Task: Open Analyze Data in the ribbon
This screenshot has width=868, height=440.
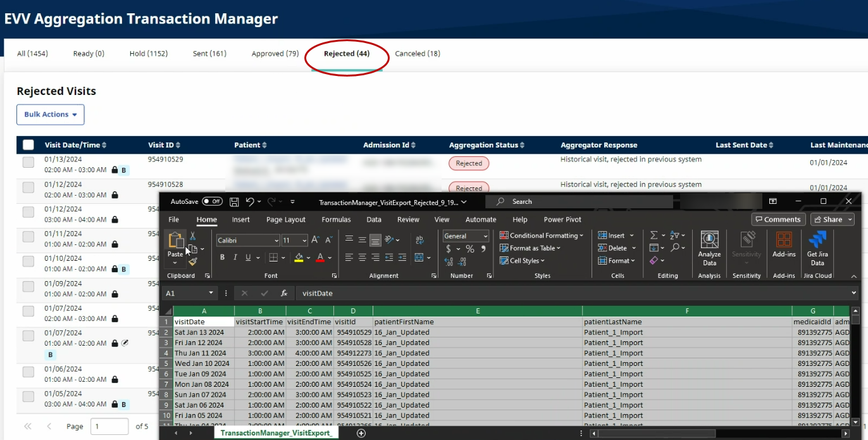Action: [709, 247]
